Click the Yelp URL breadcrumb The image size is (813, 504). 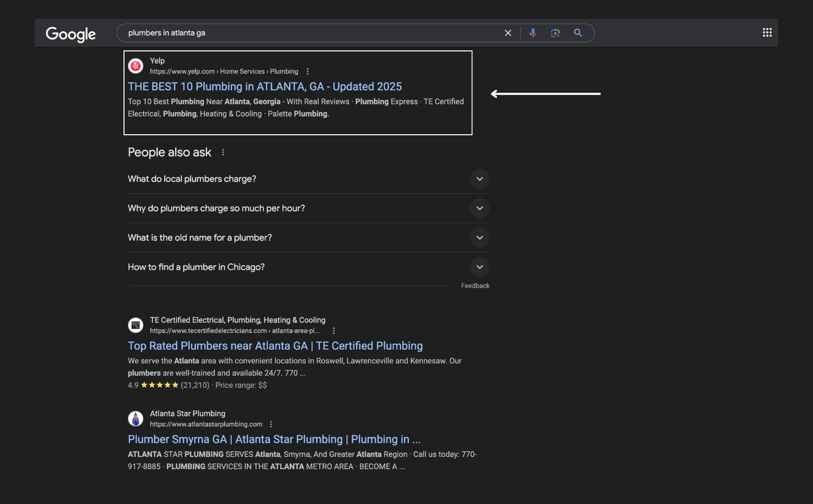(x=224, y=71)
